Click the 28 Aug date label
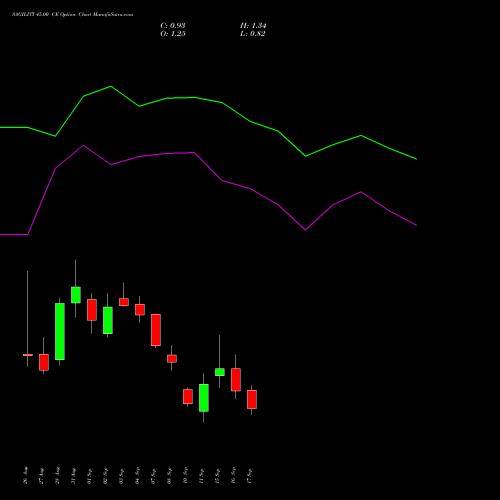 tap(58, 475)
